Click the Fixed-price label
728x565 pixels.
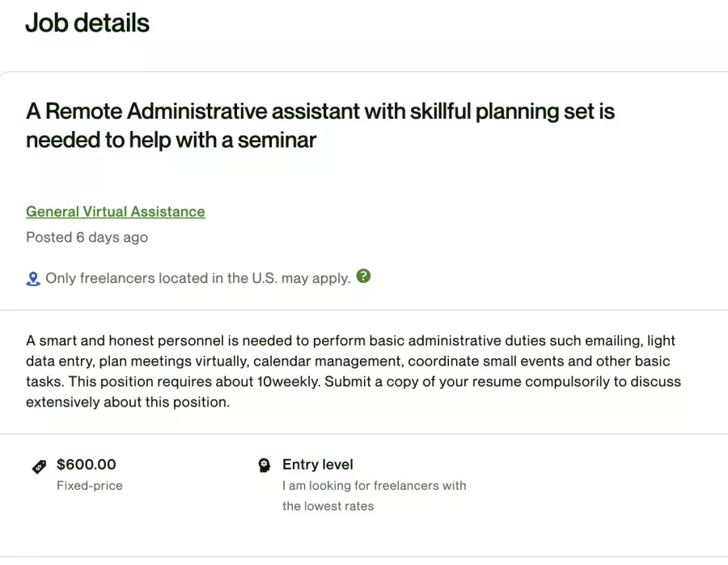click(x=90, y=486)
